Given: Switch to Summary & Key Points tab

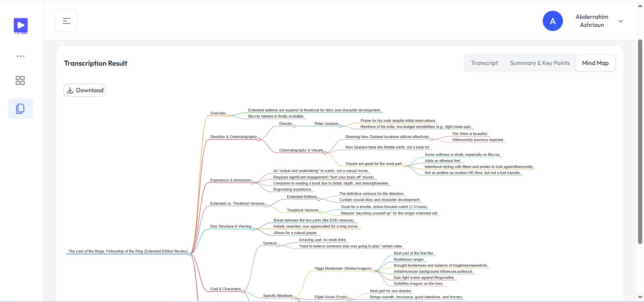Looking at the screenshot, I should (x=540, y=63).
